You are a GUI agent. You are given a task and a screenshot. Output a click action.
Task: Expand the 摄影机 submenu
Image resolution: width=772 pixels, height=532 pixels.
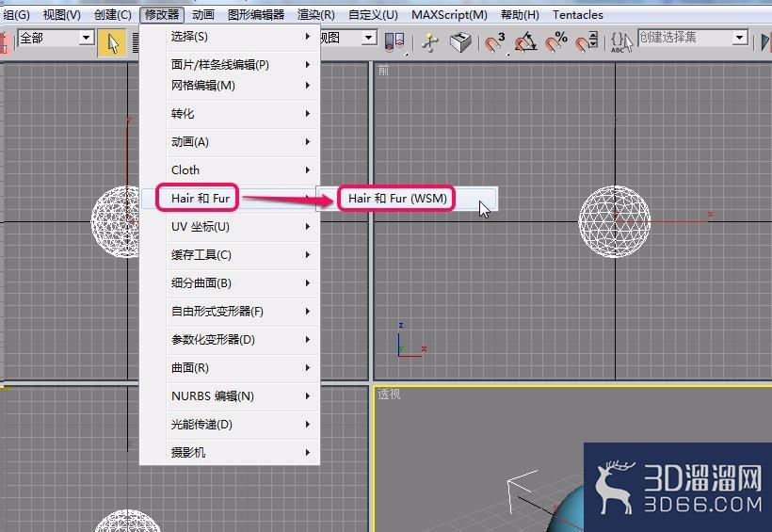[230, 452]
